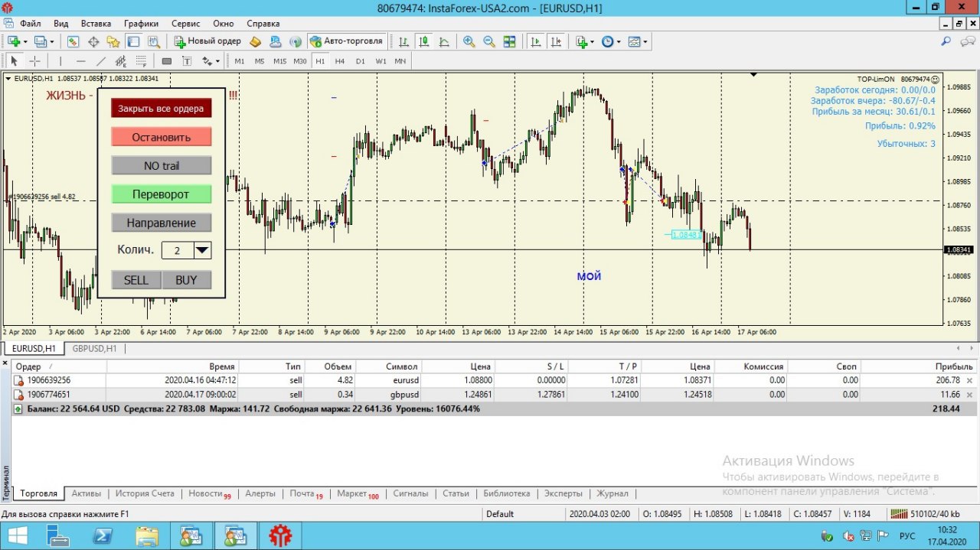Screen dimensions: 980x550
Task: Select the Fibonacci retracement tool
Action: tap(141, 61)
